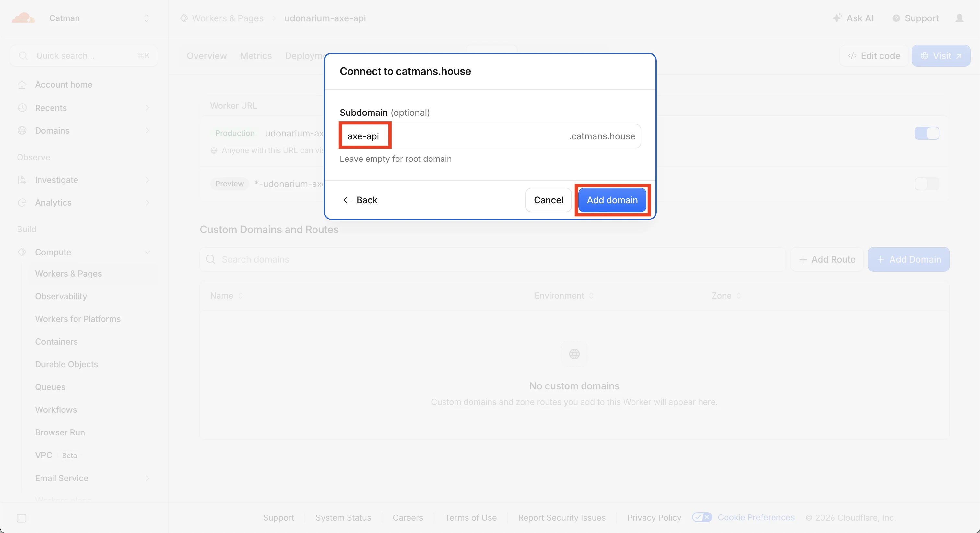This screenshot has width=980, height=533.
Task: Open Analytics in the sidebar
Action: click(x=53, y=202)
